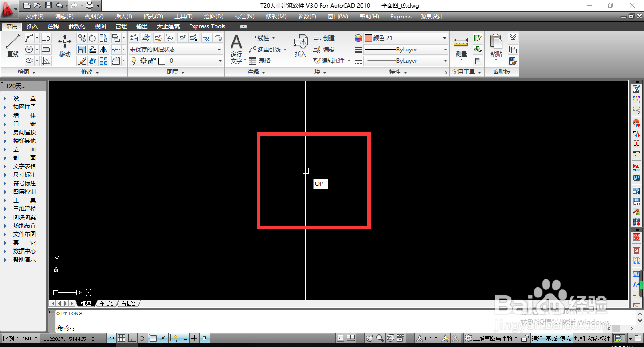This screenshot has width=644, height=347.
Task: Select the 直线 line drawing tool
Action: pos(13,46)
